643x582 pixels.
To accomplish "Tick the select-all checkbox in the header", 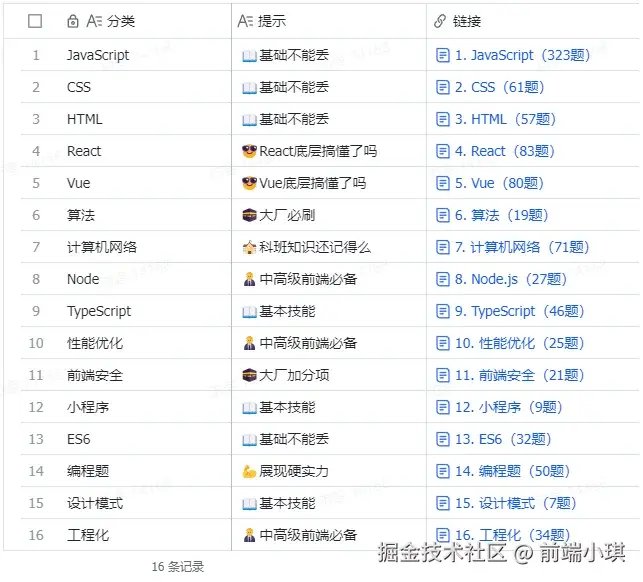I will click(x=35, y=21).
